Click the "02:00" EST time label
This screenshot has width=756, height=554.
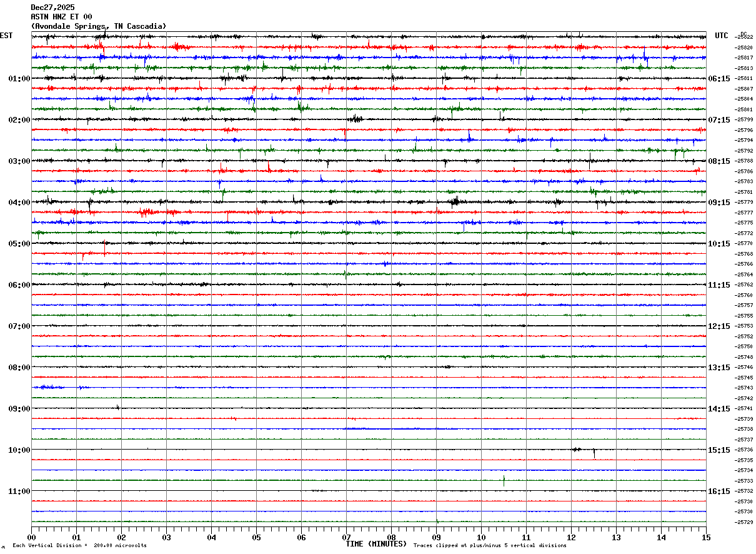click(x=19, y=120)
